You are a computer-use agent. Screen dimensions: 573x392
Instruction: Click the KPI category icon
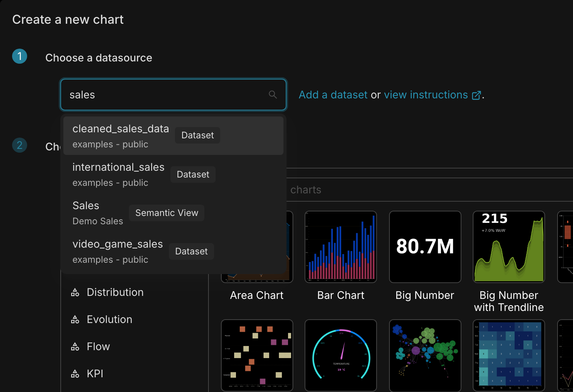pos(75,374)
